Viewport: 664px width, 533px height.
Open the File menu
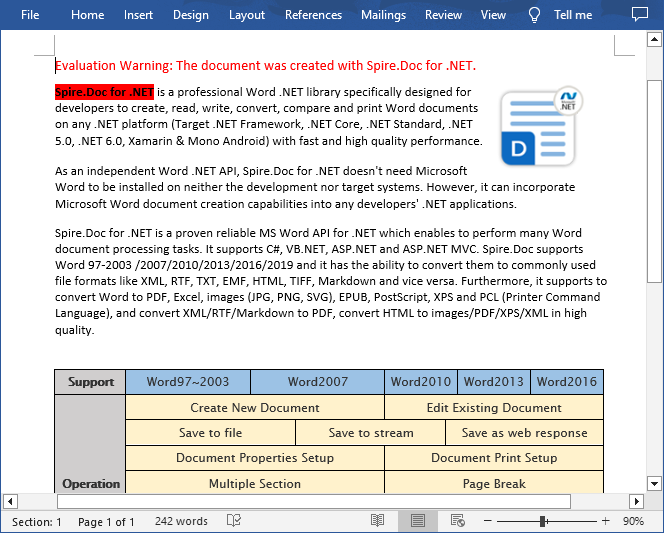30,15
